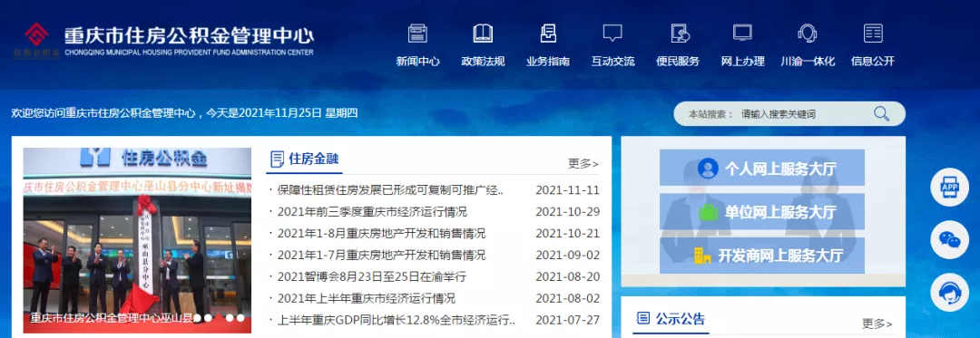Click the 住房金融 section document icon

pyautogui.click(x=276, y=159)
